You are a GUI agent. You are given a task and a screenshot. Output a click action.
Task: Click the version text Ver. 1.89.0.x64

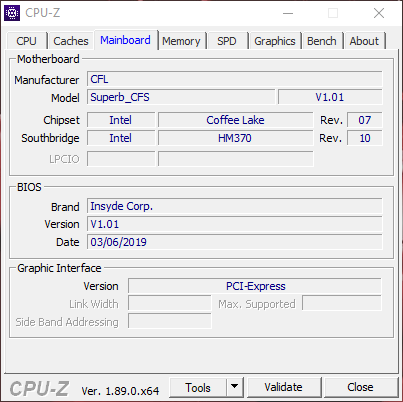click(x=120, y=391)
